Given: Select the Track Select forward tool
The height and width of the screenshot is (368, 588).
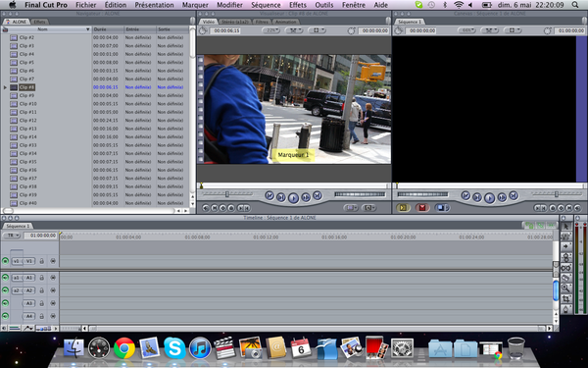Looking at the screenshot, I should 565,246.
